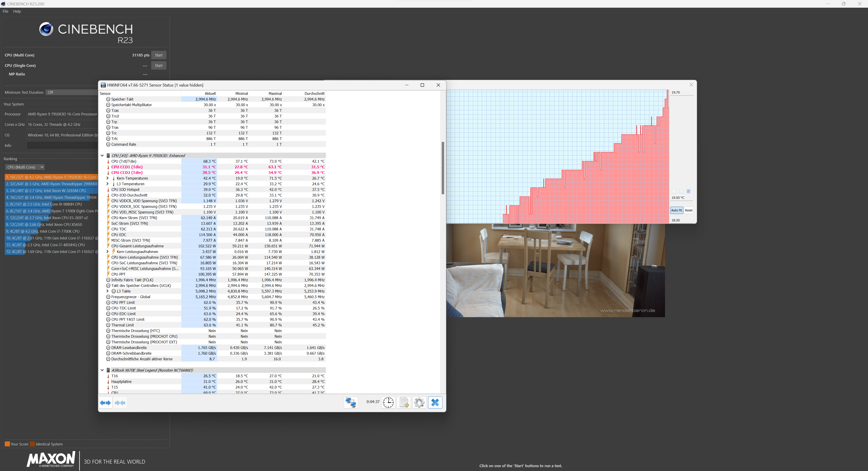Click the Aktuell column header
This screenshot has height=471, width=868.
(x=199, y=94)
